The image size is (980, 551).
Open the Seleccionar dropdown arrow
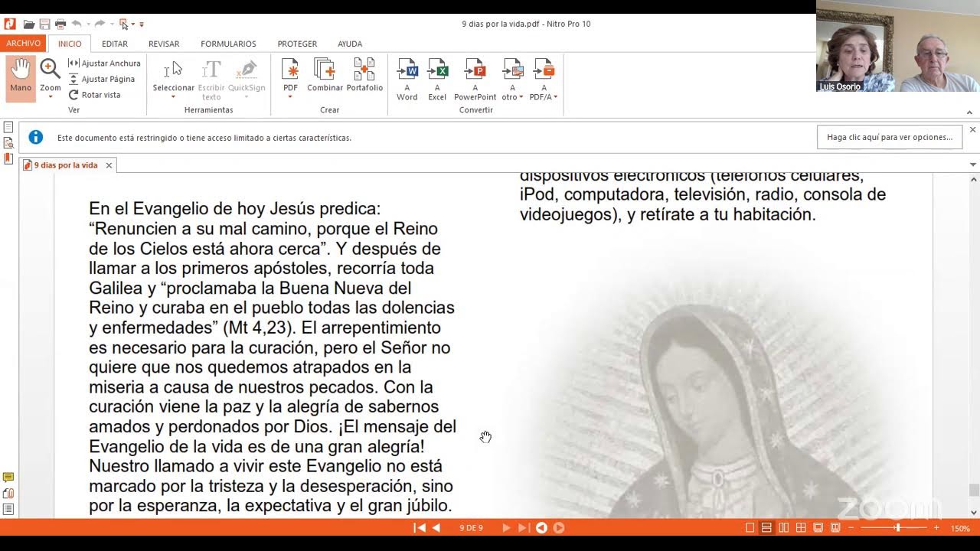pos(173,97)
